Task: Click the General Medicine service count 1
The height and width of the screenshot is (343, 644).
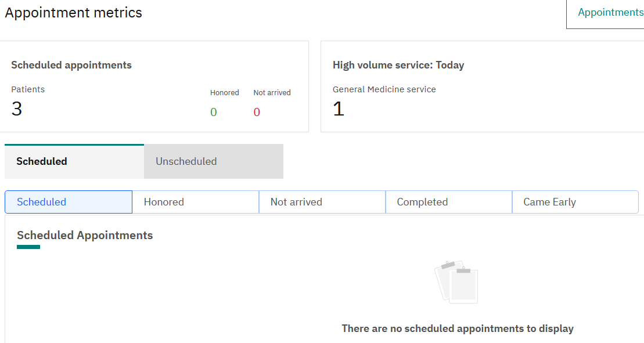Action: pos(339,109)
